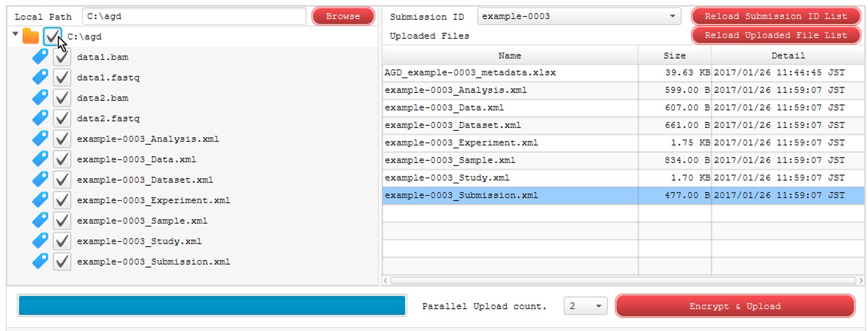
Task: Click the tag icon beside example-0003_Submission.xml in tree
Action: [40, 261]
